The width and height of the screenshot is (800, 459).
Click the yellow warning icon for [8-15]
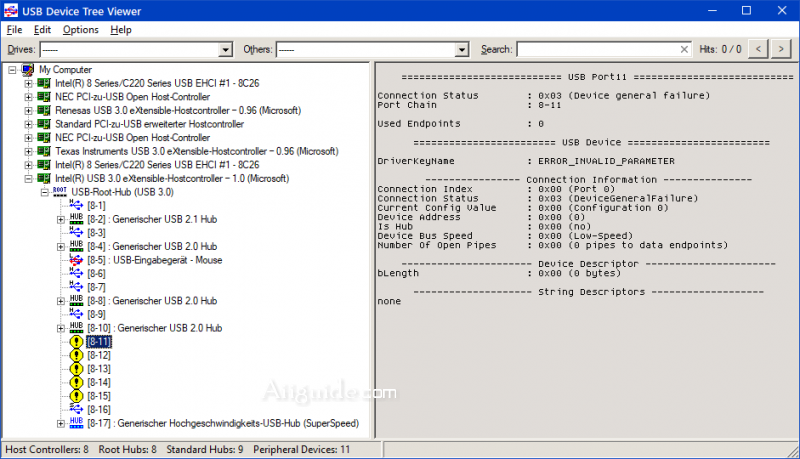76,396
